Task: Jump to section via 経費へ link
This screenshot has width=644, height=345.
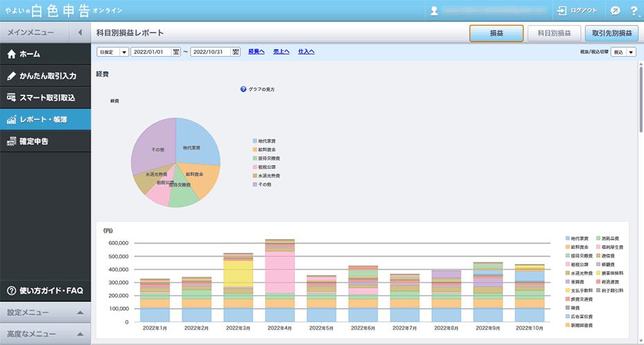Action: pos(256,52)
